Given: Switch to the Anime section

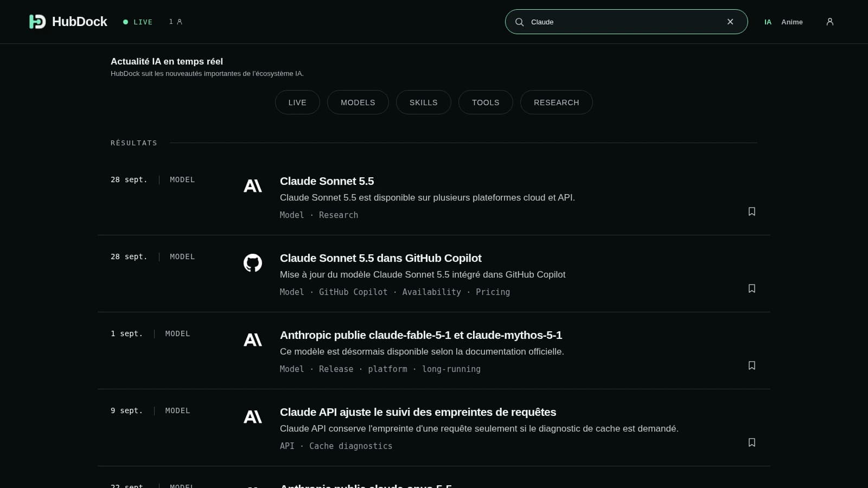Looking at the screenshot, I should click(792, 22).
